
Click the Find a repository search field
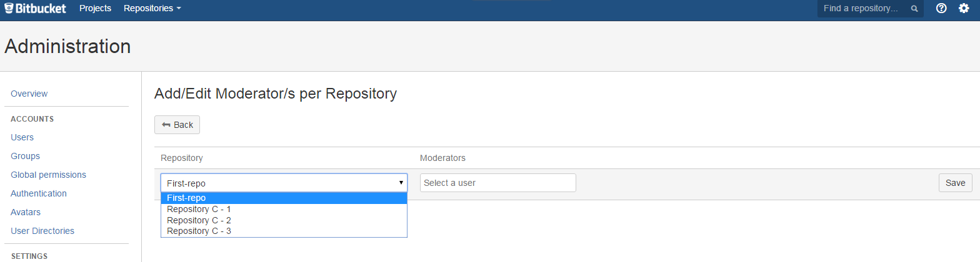coord(870,9)
